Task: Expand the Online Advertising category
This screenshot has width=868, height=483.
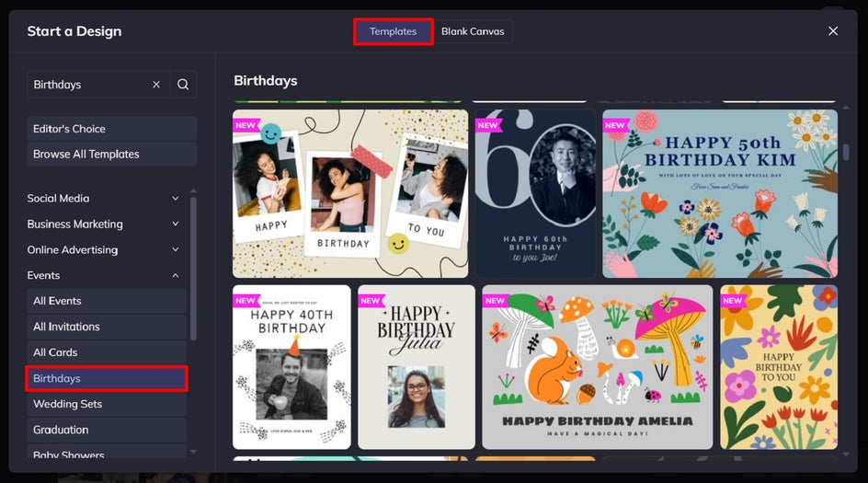Action: pos(103,250)
